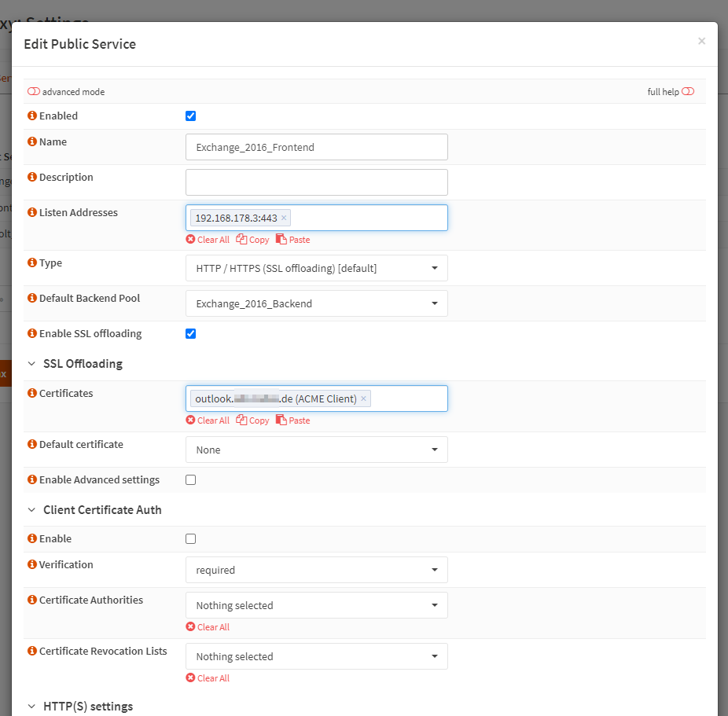Viewport: 728px width, 716px height.
Task: Click the info icon next to Listen Addresses
Action: (x=32, y=212)
